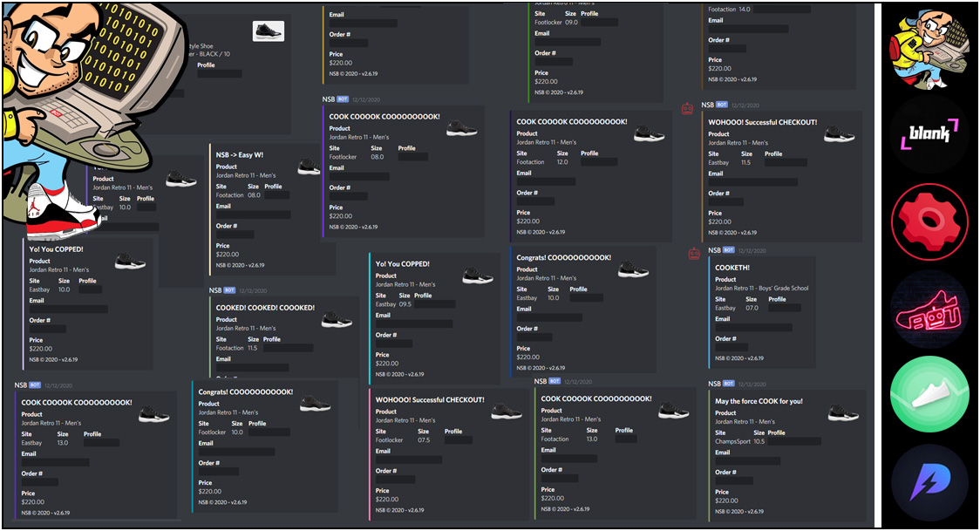The image size is (980, 531).
Task: Click the Nike Shoe Bot mascot logo in sidebar
Action: (929, 49)
